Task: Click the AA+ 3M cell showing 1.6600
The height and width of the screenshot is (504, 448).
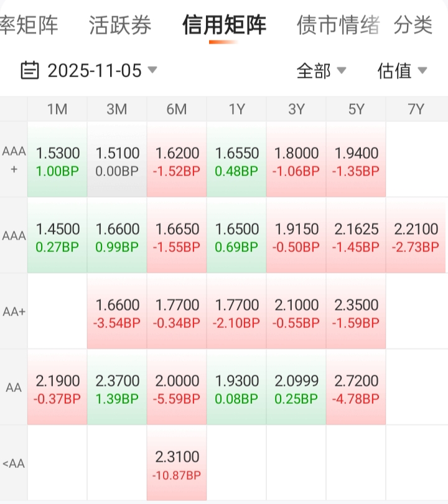Action: click(x=117, y=312)
